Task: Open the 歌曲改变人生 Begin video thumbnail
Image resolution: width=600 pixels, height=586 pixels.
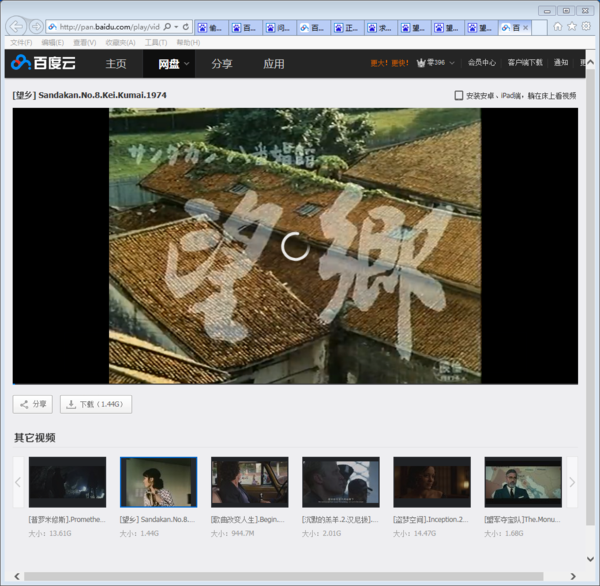Action: point(249,482)
